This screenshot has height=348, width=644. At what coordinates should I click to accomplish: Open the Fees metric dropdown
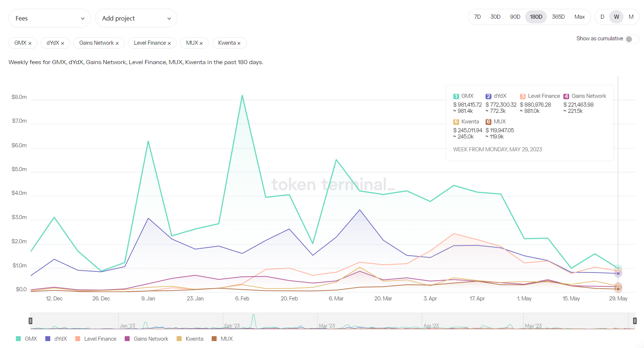[x=50, y=18]
